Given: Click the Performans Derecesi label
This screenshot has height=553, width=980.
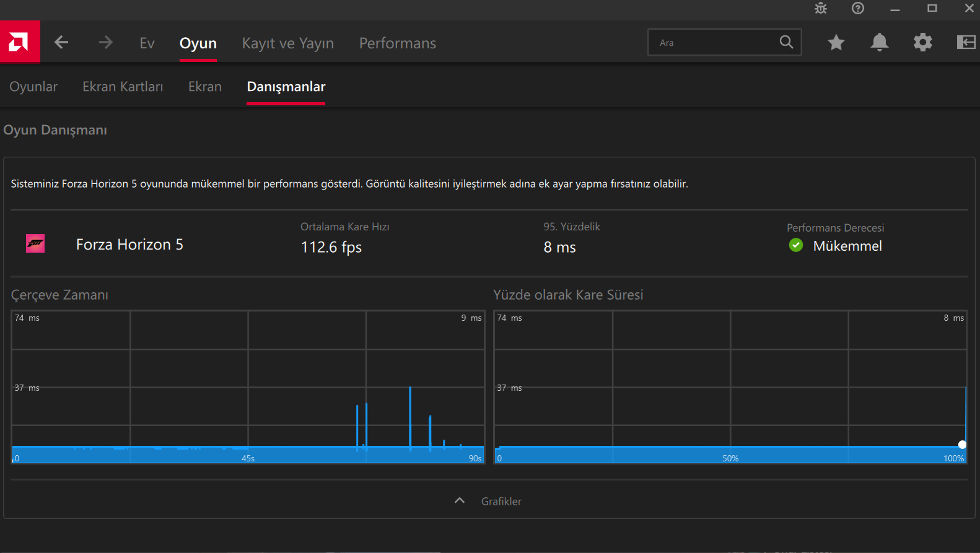Looking at the screenshot, I should click(835, 228).
